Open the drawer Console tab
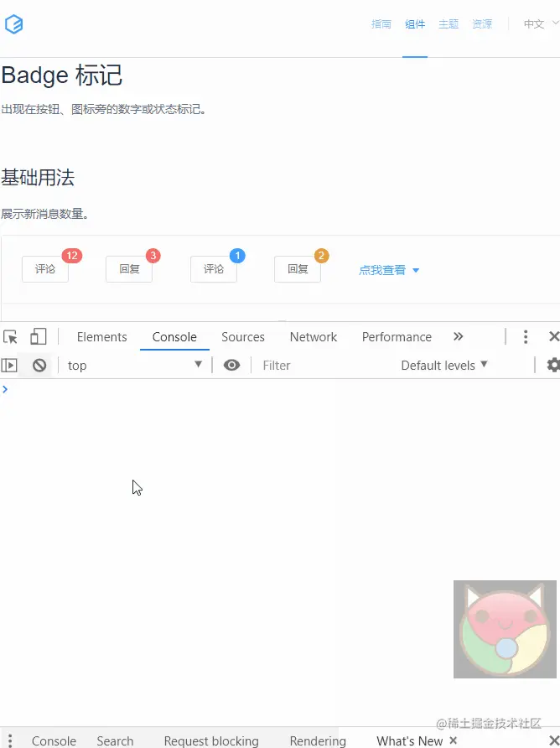 click(54, 740)
